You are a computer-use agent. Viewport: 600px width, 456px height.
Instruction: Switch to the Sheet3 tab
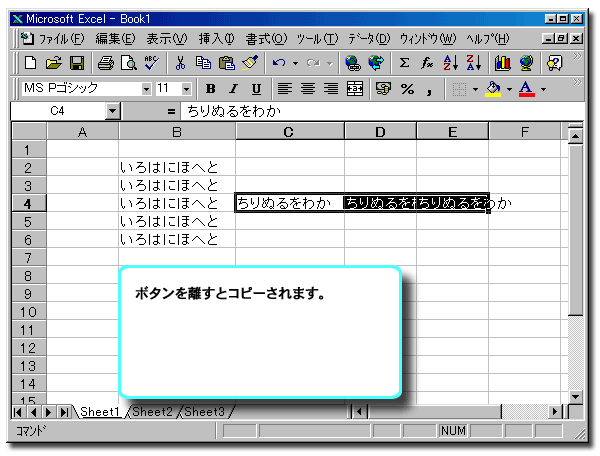[x=204, y=412]
